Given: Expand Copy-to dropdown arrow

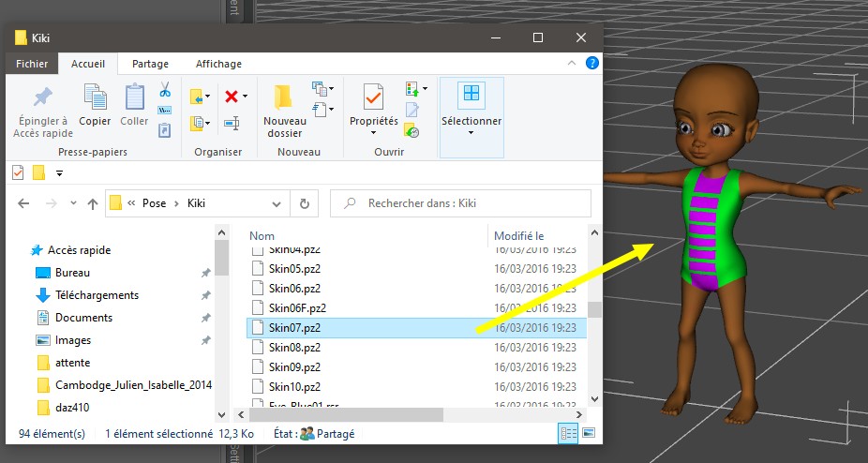Looking at the screenshot, I should [x=207, y=123].
